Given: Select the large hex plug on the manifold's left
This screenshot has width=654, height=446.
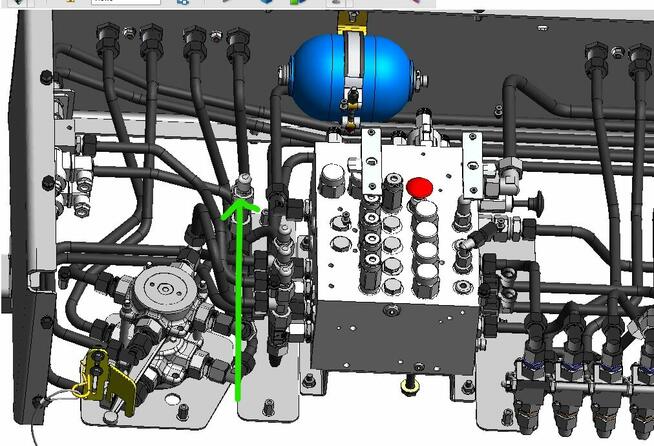Looking at the screenshot, I should coord(332,187).
